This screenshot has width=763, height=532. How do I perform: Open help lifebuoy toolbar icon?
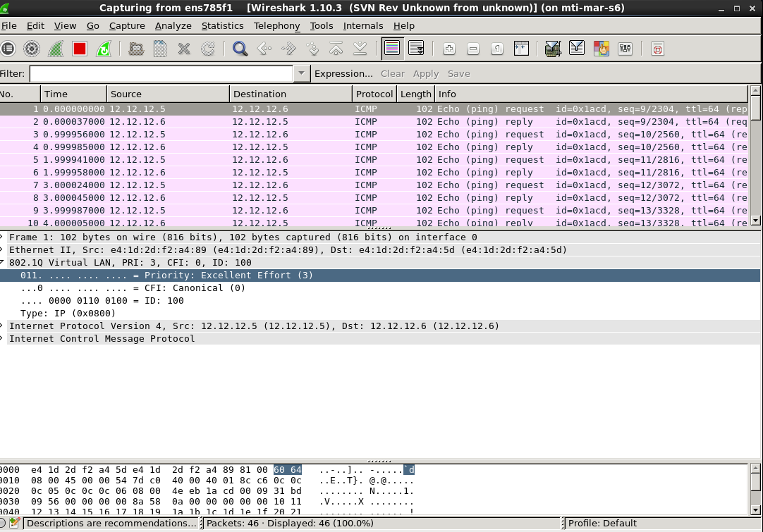(657, 49)
